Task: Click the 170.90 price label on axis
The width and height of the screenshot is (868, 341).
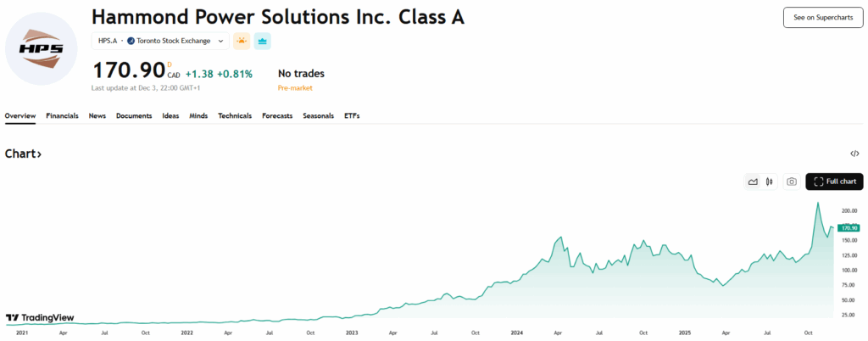Action: [x=848, y=227]
